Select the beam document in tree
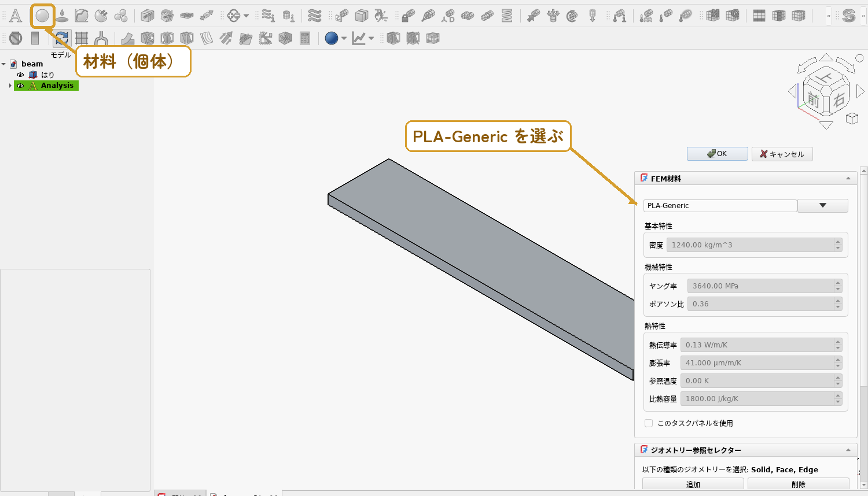 tap(32, 64)
